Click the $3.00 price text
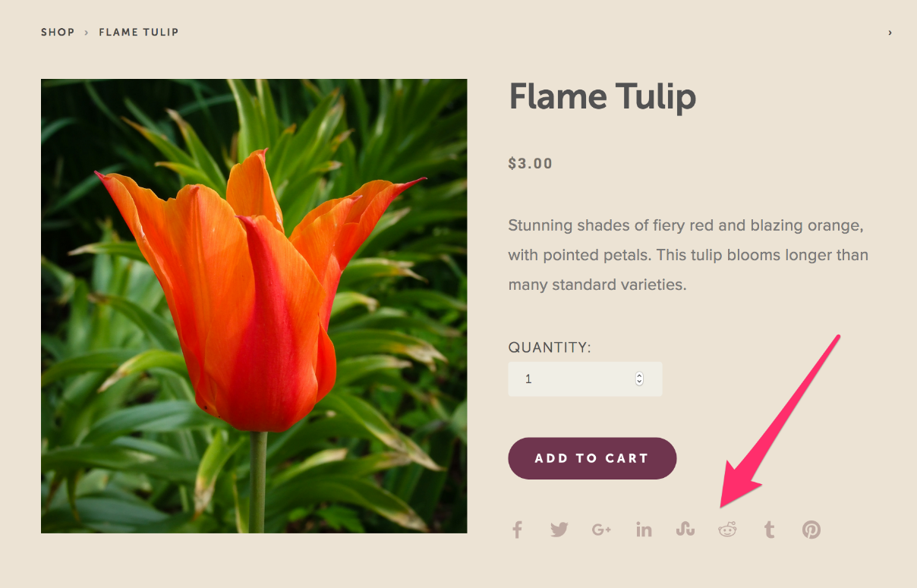This screenshot has height=588, width=917. point(531,163)
